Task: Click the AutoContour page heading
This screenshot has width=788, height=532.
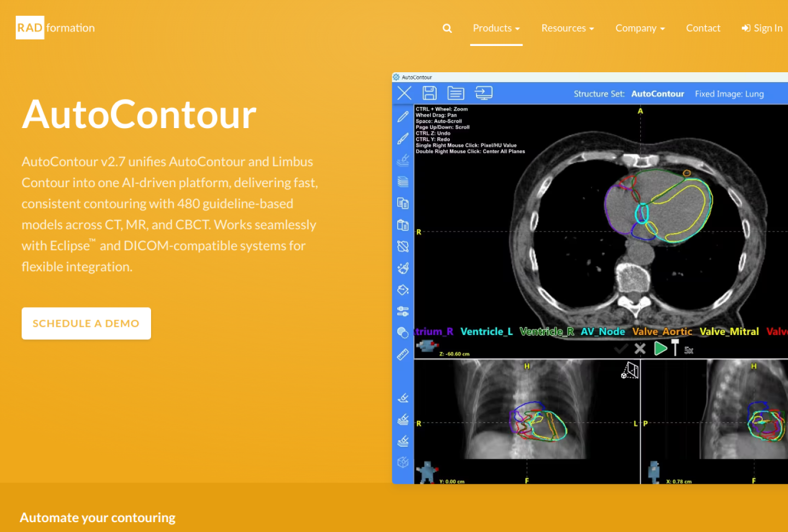Action: tap(139, 114)
